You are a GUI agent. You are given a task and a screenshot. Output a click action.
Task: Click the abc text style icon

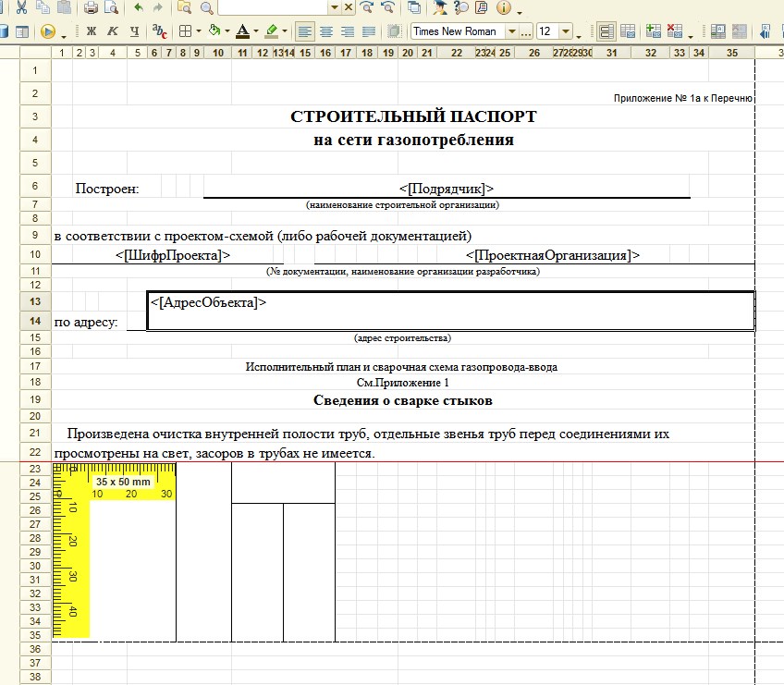tap(159, 31)
